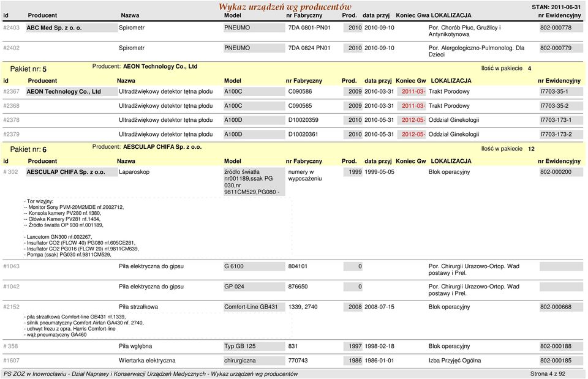Click model 'Comfort-Line GB431'
This screenshot has width=588, height=379.
[x=254, y=307]
